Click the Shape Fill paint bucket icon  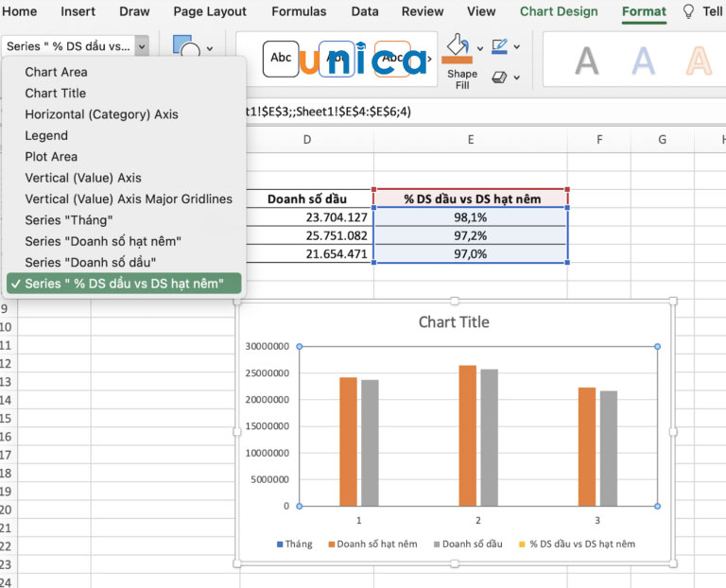(458, 46)
